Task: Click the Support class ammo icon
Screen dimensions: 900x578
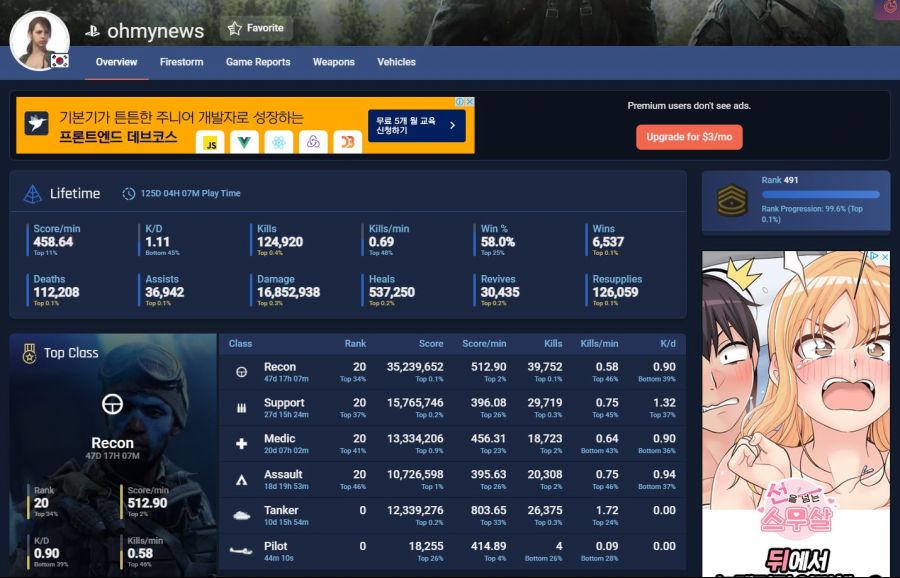Action: click(x=241, y=408)
